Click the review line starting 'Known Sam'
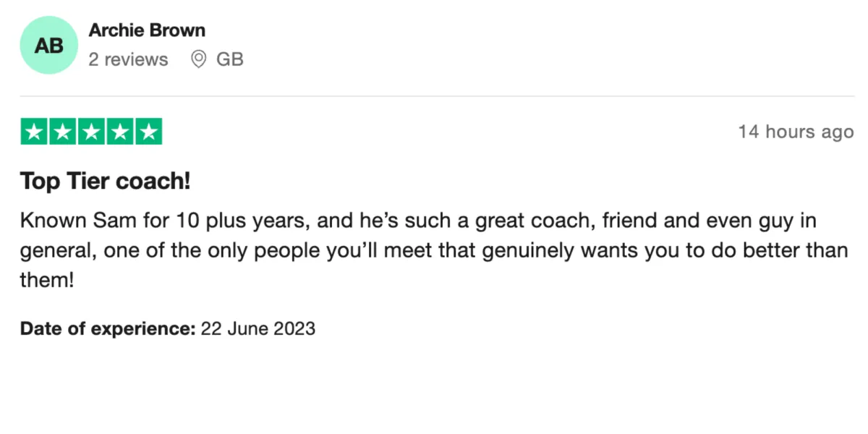 [x=418, y=220]
